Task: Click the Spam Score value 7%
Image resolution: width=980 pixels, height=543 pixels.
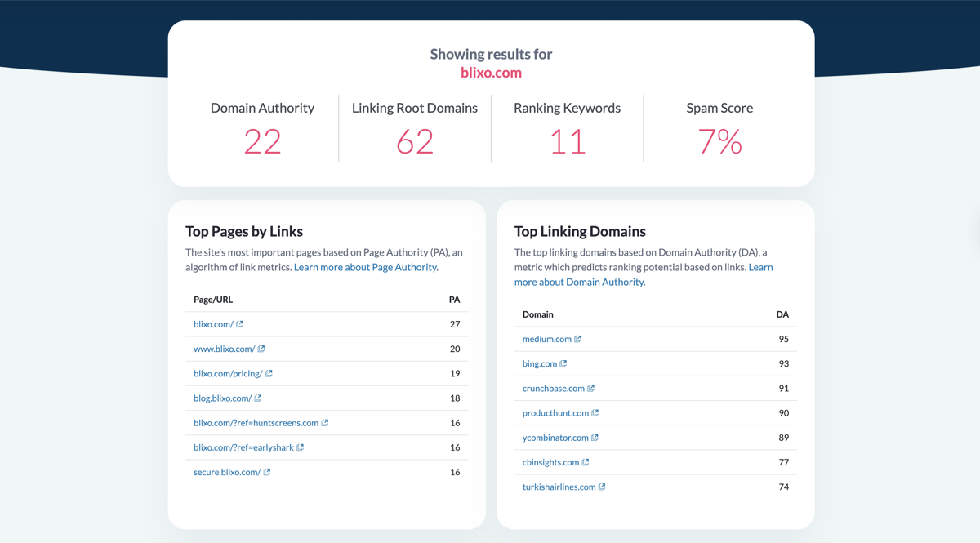Action: (719, 141)
